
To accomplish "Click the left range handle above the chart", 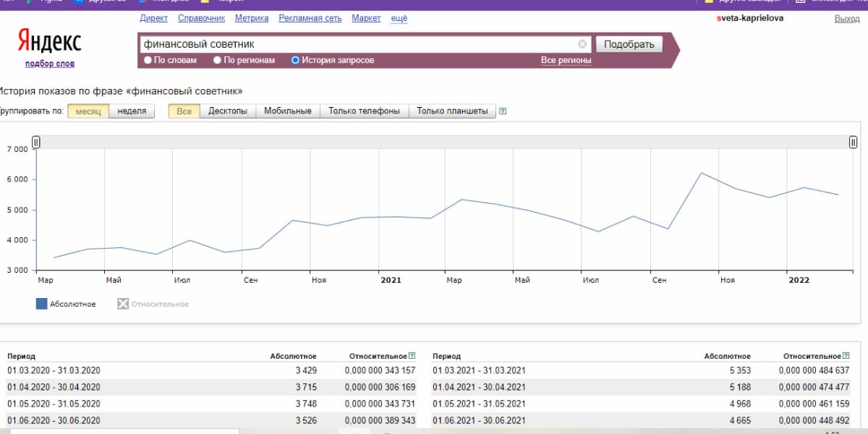I will tap(36, 142).
